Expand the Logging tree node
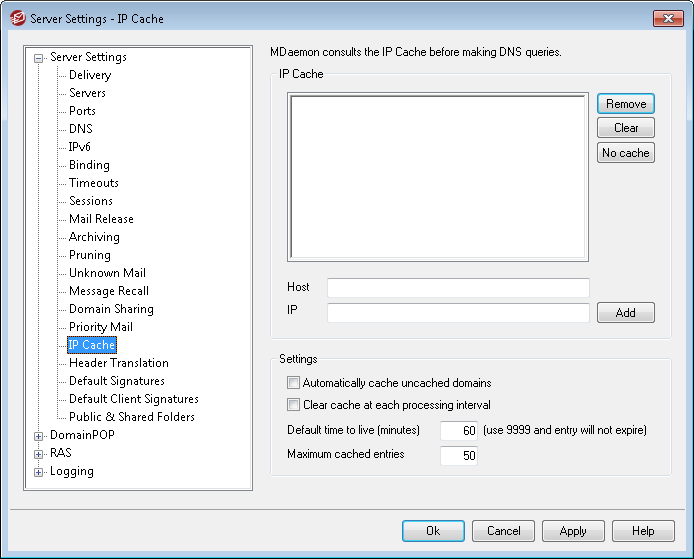The image size is (694, 559). tap(39, 472)
